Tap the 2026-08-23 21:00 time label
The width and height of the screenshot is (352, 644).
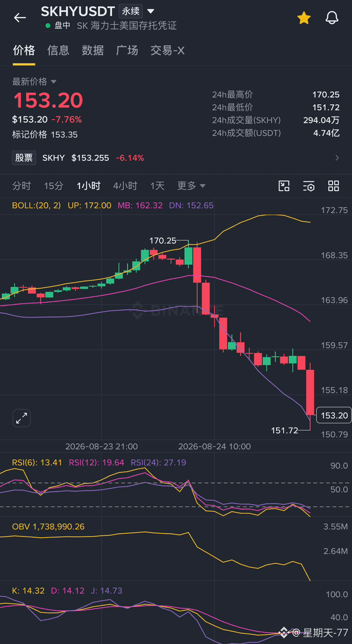pos(102,447)
